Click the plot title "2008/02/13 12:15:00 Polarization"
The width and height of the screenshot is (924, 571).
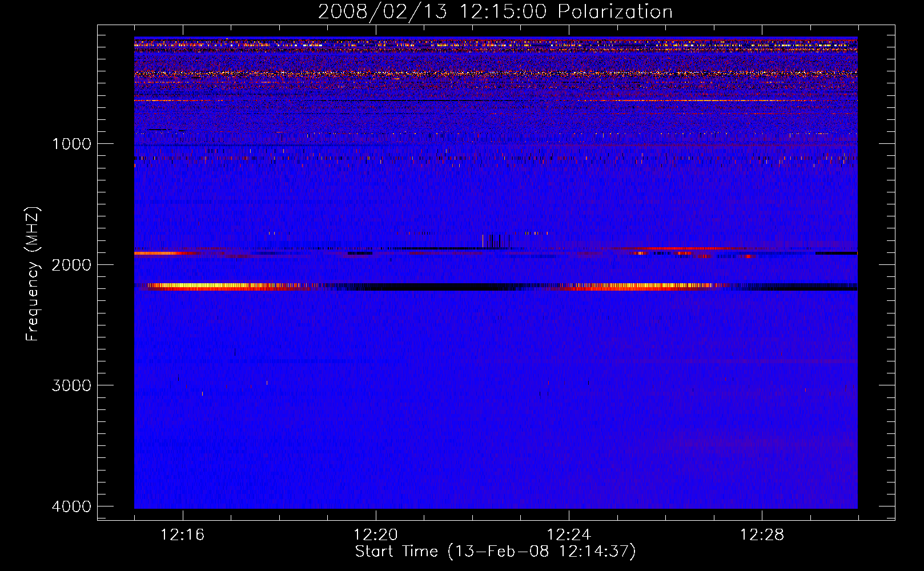click(495, 12)
